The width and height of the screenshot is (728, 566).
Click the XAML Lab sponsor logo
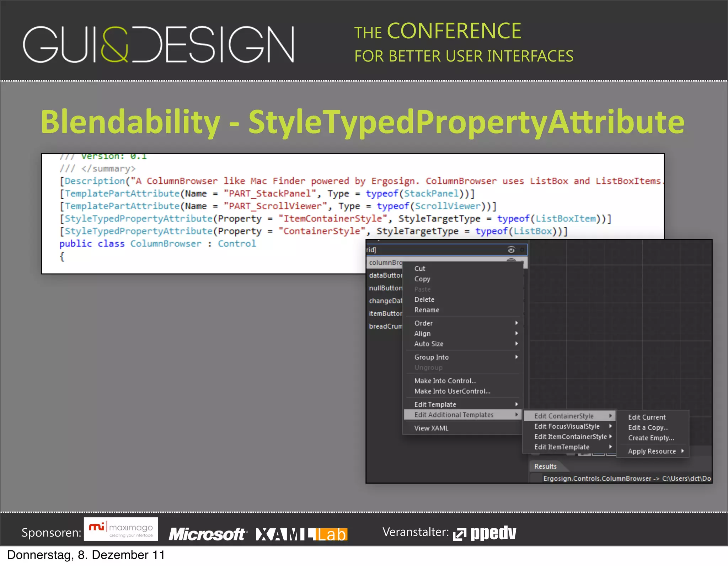tap(301, 534)
